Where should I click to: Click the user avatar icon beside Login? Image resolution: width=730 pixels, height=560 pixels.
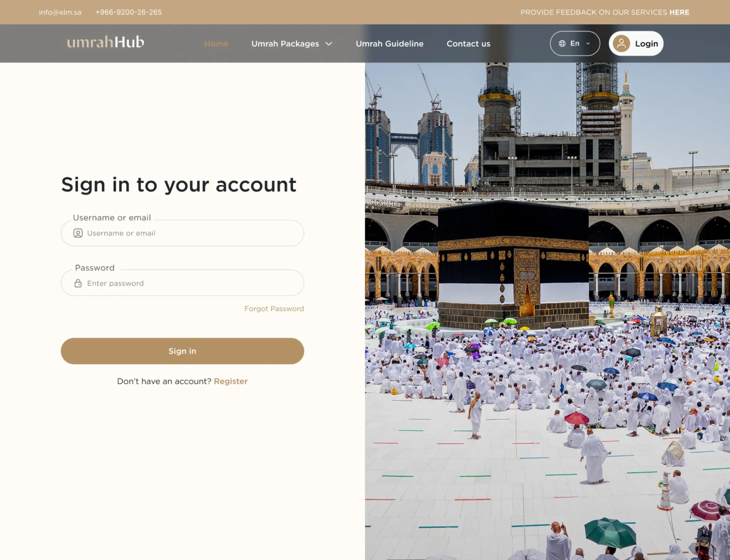pyautogui.click(x=621, y=43)
